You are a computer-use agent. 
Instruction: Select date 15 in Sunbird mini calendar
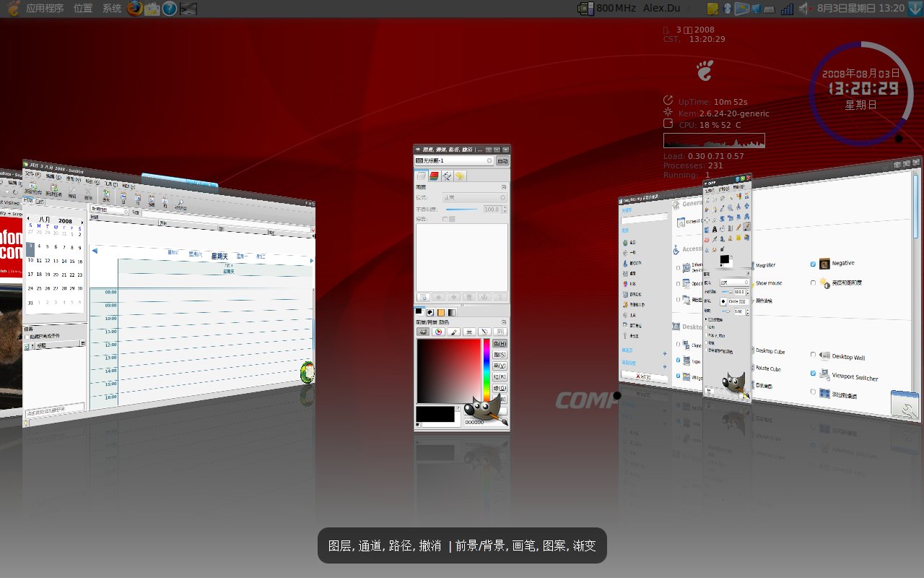(71, 261)
